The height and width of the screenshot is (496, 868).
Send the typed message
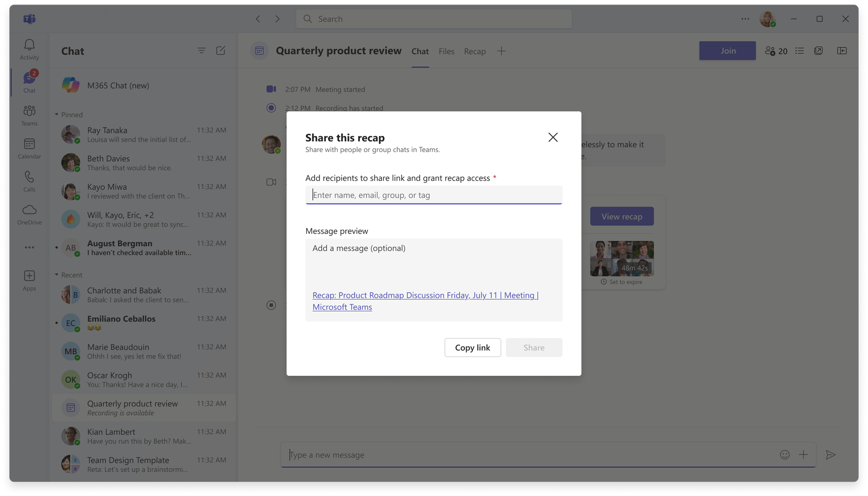click(832, 455)
